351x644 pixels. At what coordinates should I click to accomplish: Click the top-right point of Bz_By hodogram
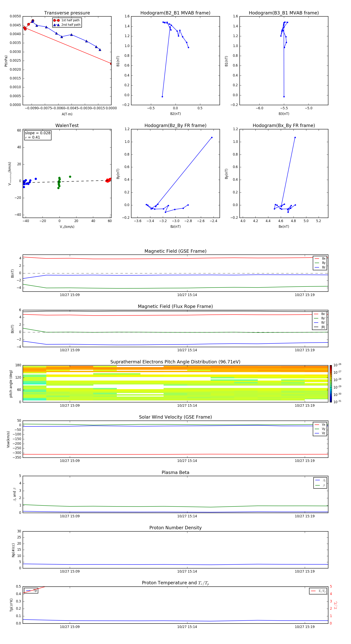[212, 138]
